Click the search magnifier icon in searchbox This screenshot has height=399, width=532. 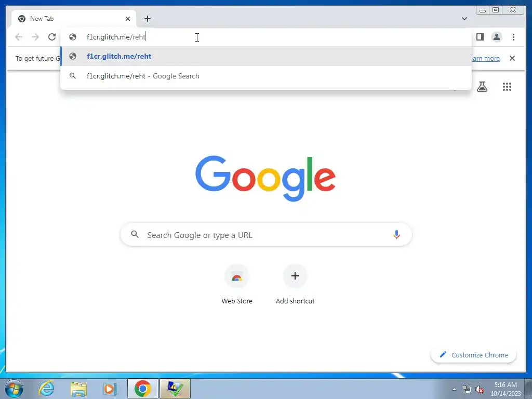[135, 234]
